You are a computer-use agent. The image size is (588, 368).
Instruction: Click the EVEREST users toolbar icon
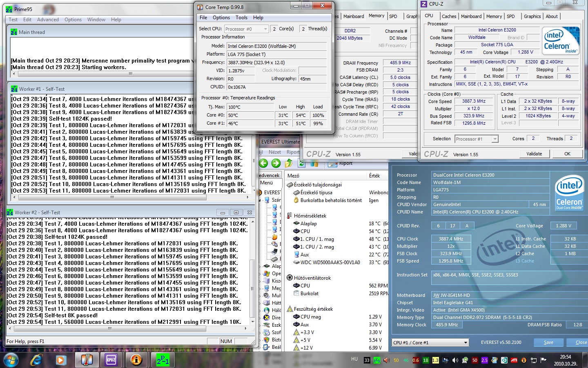tap(314, 164)
